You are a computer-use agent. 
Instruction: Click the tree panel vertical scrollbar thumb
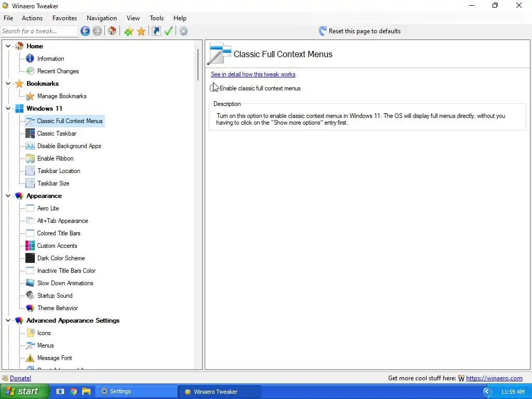(198, 64)
